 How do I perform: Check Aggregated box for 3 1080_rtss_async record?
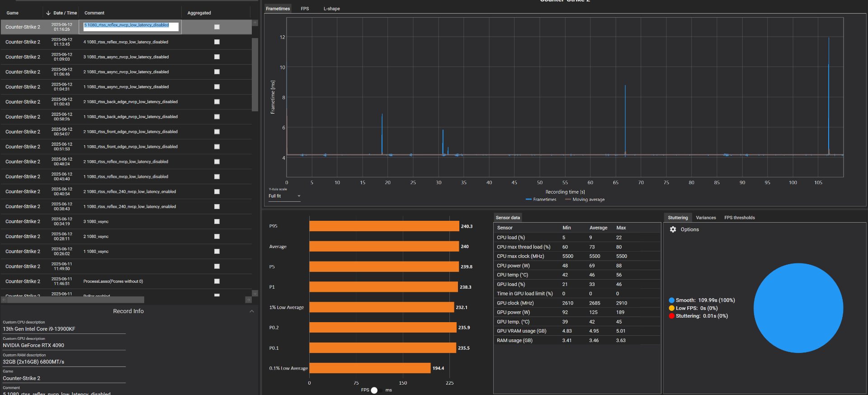(x=217, y=57)
